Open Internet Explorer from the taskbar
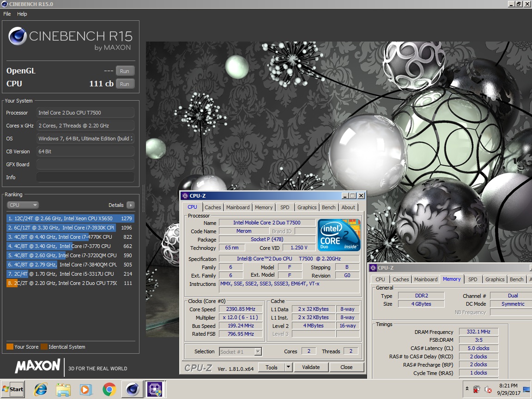Viewport: 532px width, 399px height. pyautogui.click(x=40, y=389)
